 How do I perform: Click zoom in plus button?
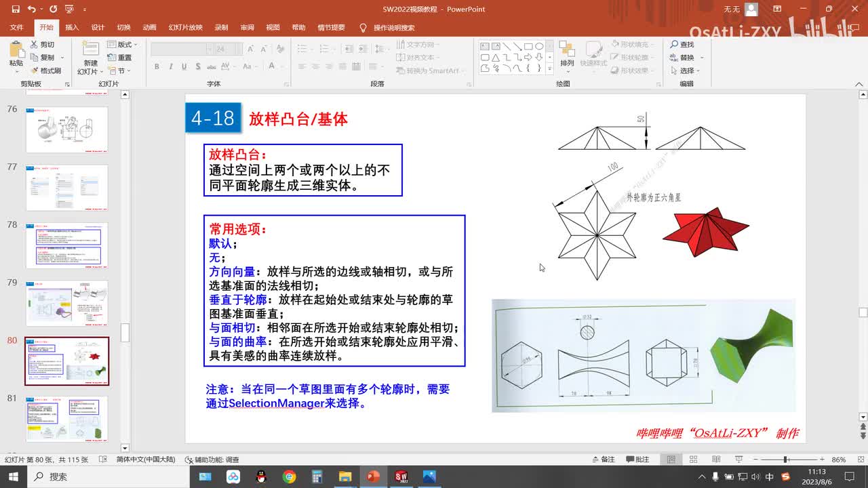tap(822, 460)
